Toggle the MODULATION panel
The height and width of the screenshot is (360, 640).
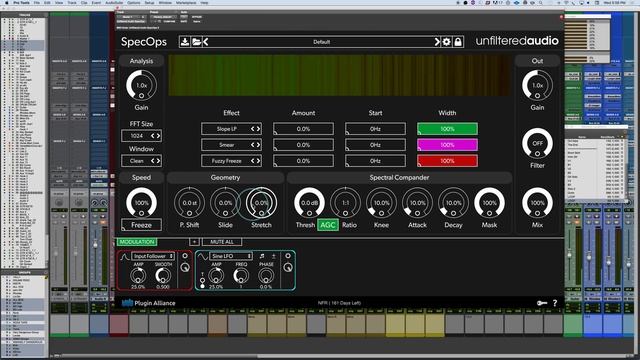(137, 242)
